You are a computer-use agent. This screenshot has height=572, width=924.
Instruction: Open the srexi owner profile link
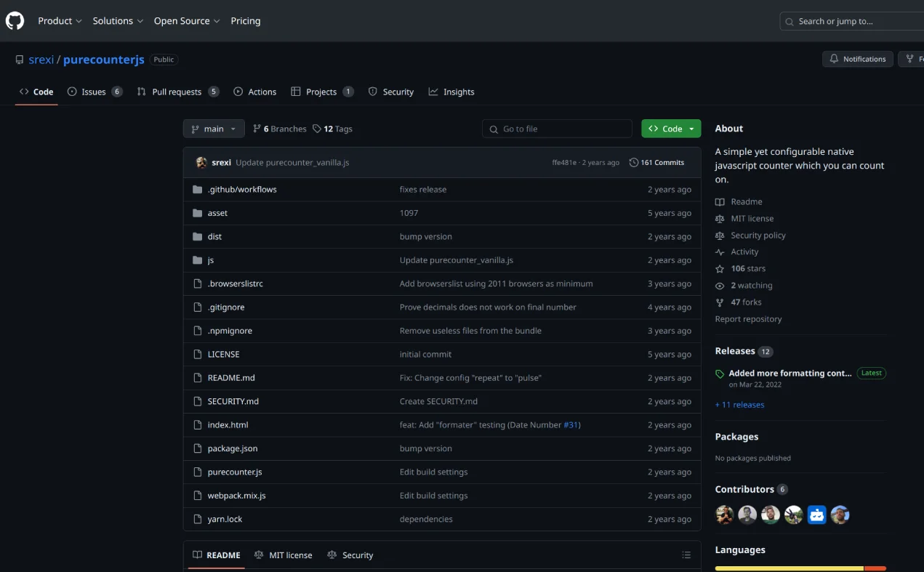coord(41,60)
